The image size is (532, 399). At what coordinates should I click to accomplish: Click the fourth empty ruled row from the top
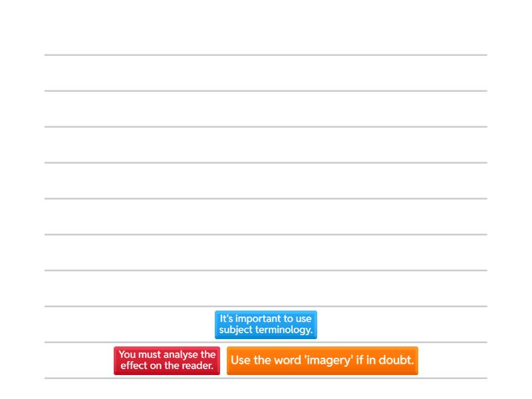pos(265,181)
